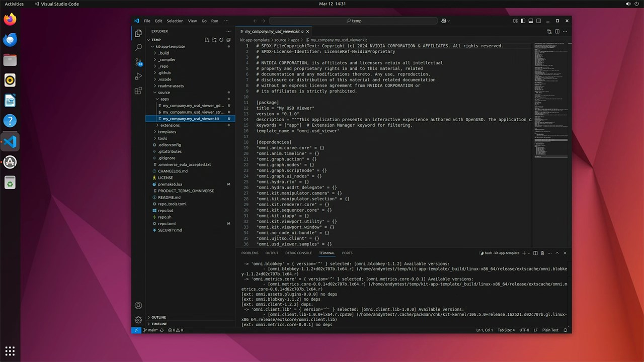Open premake5.lua in the Explorer
The width and height of the screenshot is (644, 362).
[x=170, y=184]
